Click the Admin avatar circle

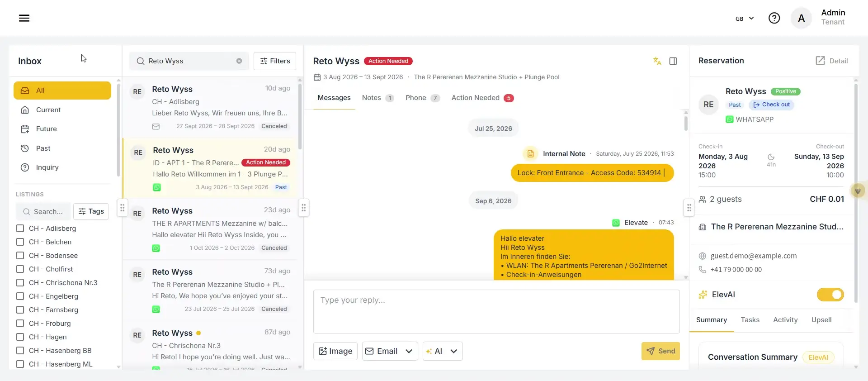(801, 18)
